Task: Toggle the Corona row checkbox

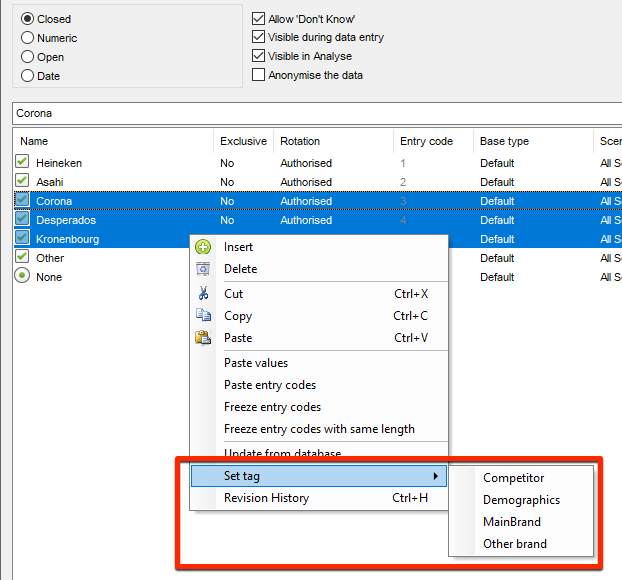Action: pos(22,200)
